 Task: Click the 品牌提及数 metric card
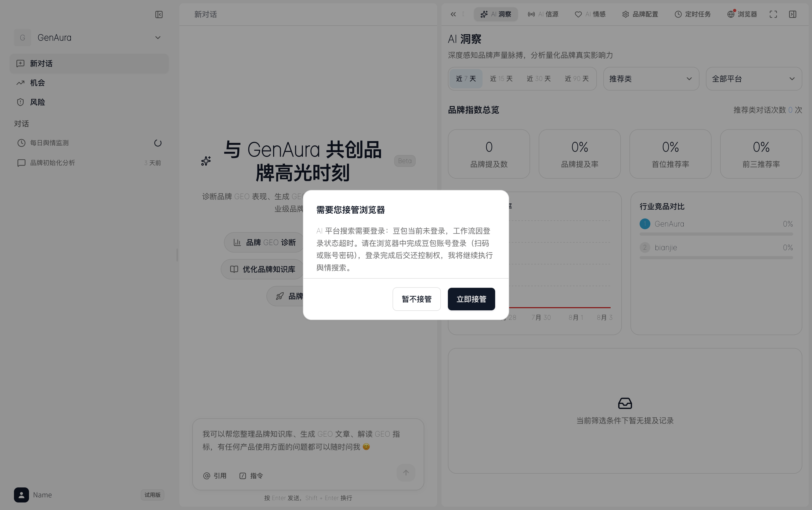point(489,154)
